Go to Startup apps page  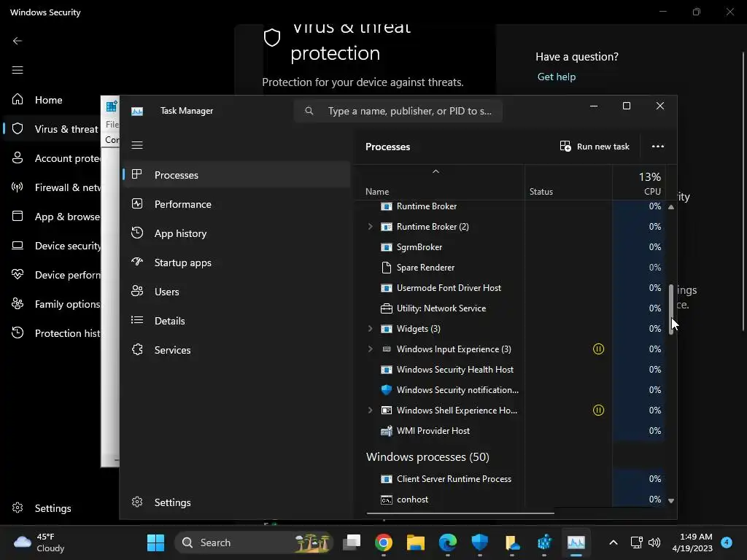(x=237, y=262)
